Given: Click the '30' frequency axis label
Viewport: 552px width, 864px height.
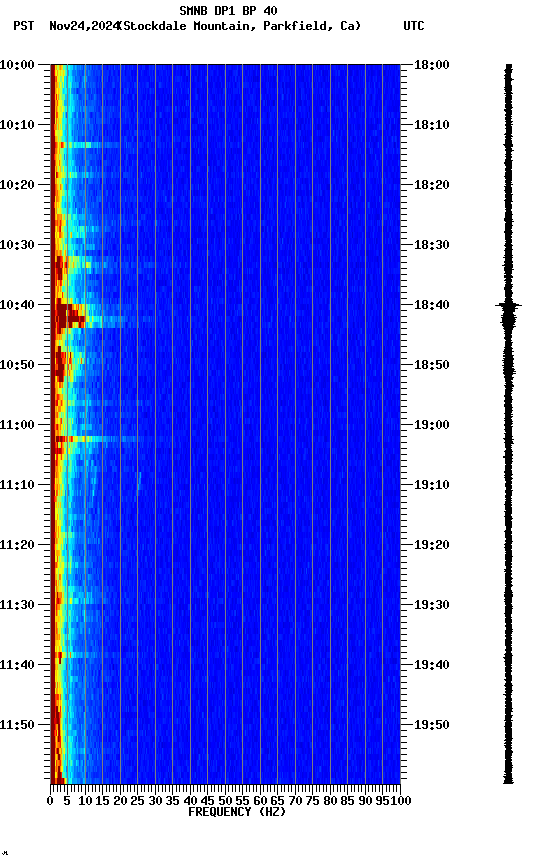Looking at the screenshot, I should tap(155, 802).
